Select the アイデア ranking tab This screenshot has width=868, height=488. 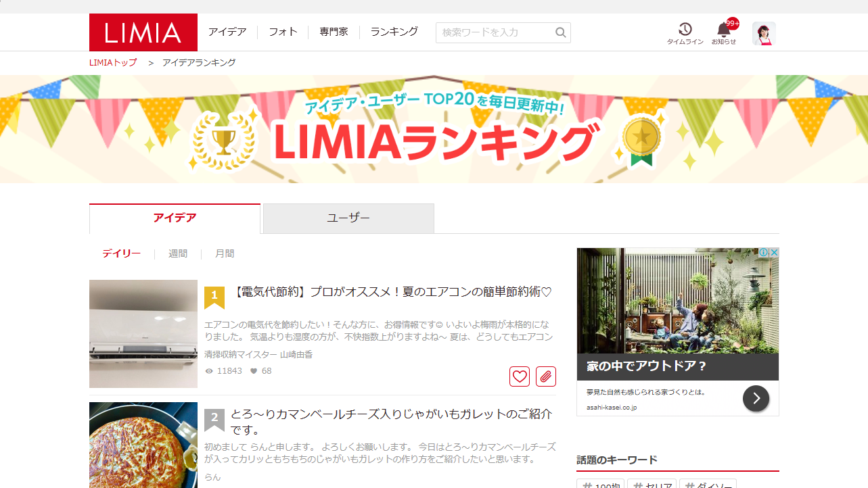(x=175, y=218)
